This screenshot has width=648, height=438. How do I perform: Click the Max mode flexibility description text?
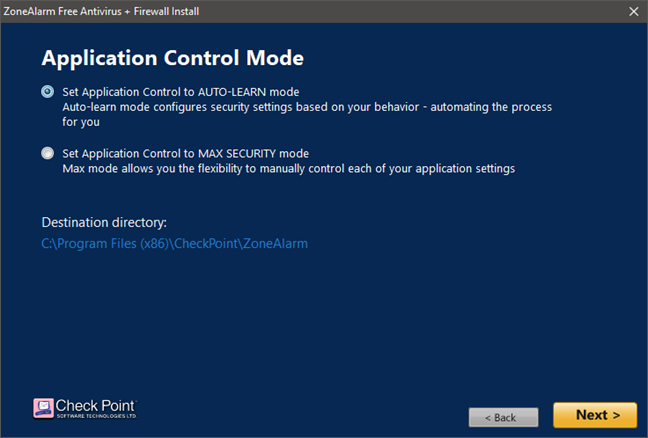[x=288, y=169]
